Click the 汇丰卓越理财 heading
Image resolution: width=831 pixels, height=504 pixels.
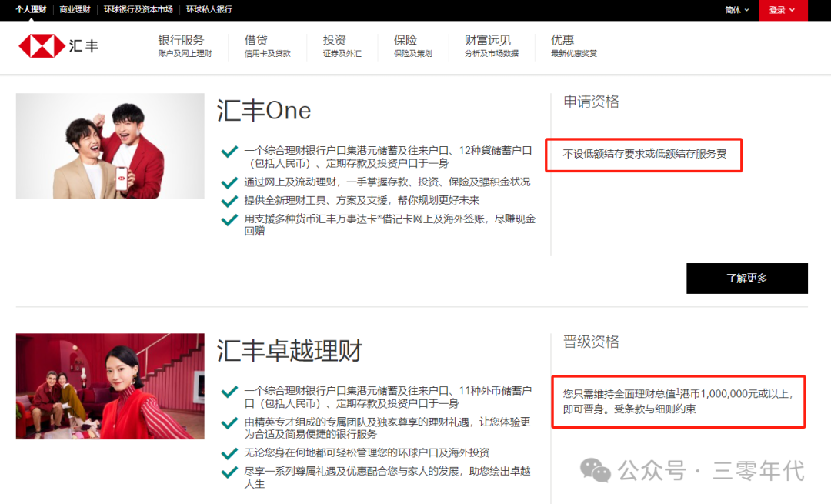coord(289,350)
